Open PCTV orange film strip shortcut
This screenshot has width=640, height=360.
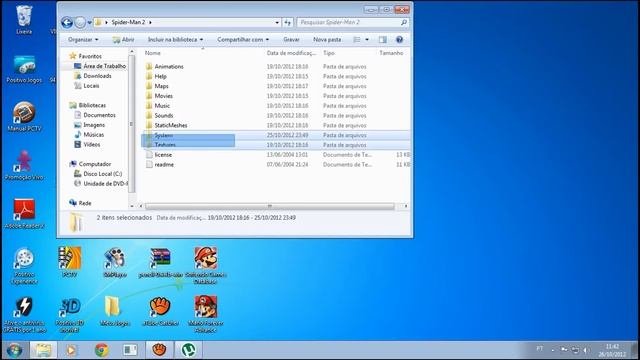click(69, 262)
